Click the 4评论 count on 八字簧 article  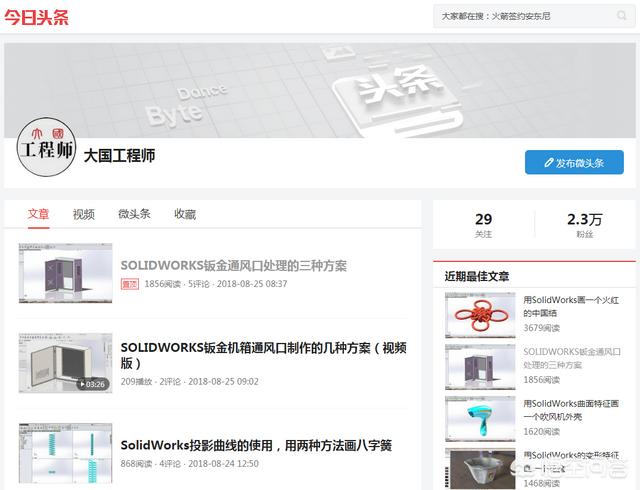coord(170,463)
